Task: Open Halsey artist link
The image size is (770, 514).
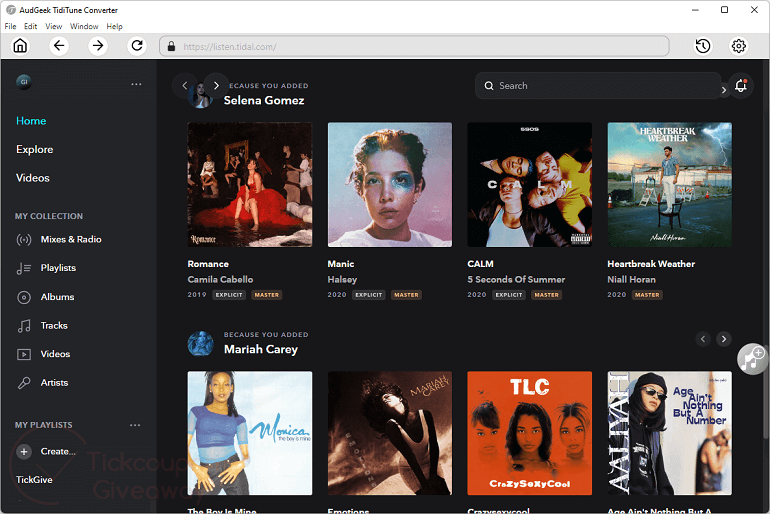Action: pos(342,279)
